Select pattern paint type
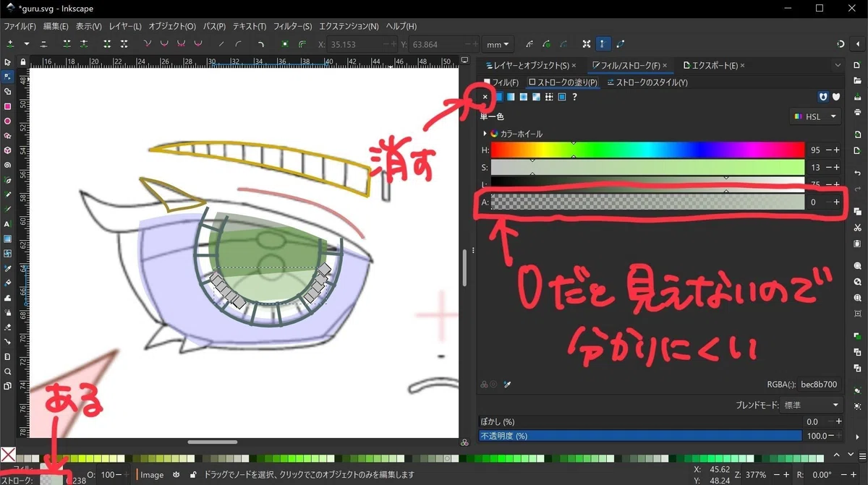 click(549, 97)
